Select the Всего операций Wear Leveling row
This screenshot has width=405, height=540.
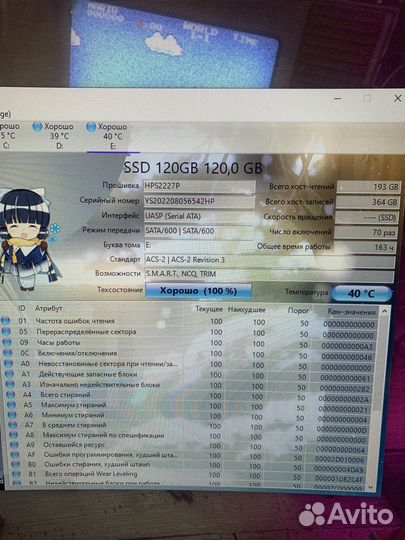point(190,475)
